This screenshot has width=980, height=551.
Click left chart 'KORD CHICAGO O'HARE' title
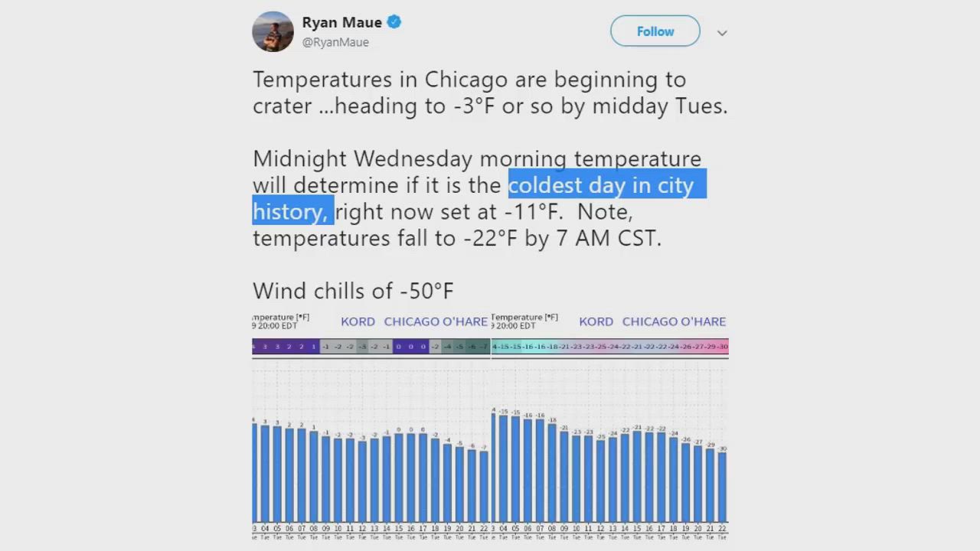(x=413, y=321)
